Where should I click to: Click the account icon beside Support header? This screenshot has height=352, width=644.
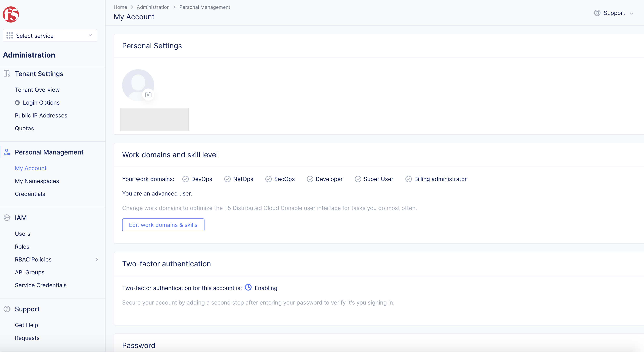pyautogui.click(x=598, y=13)
